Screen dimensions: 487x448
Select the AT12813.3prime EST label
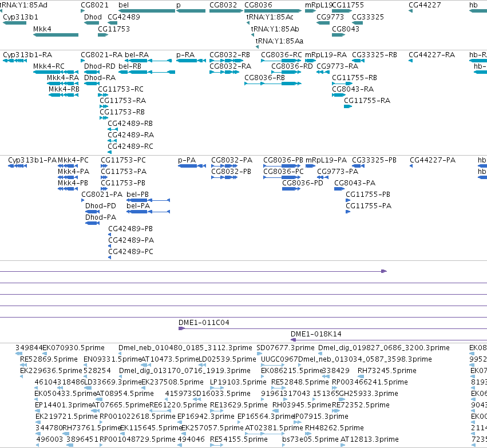click(370, 439)
